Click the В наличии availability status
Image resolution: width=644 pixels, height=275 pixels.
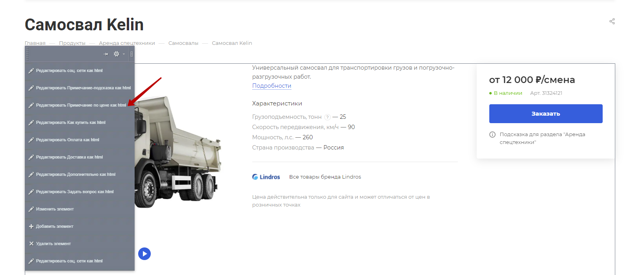506,93
